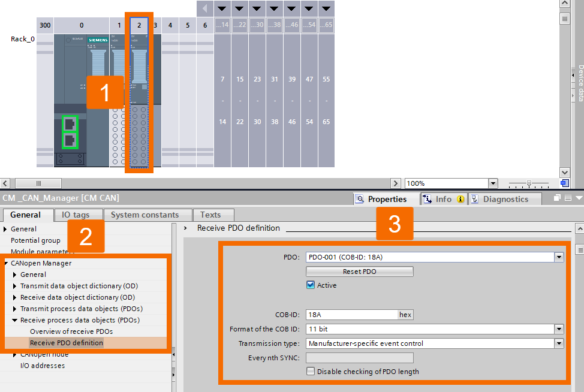
Task: Click the Reset PDO button
Action: pyautogui.click(x=359, y=272)
